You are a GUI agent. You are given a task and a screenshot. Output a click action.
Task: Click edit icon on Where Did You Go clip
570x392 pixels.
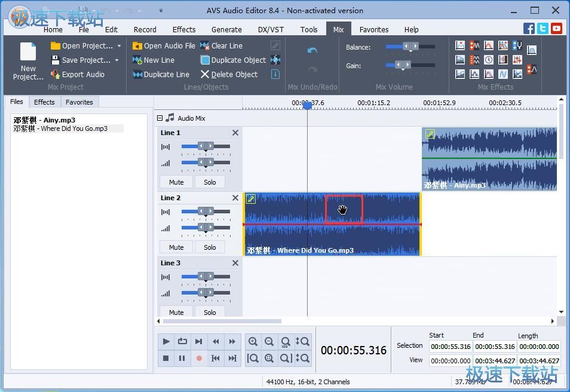tap(251, 199)
